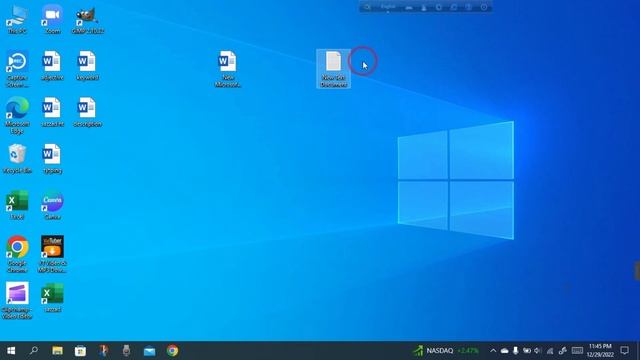The image size is (640, 360).
Task: Select the Google Chrome desktop shortcut
Action: pos(17,254)
